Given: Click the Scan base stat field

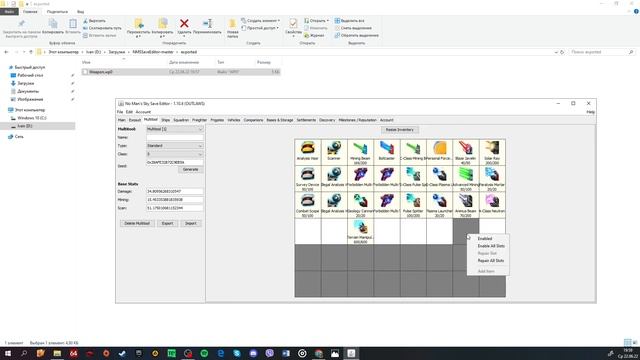Looking at the screenshot, I should click(175, 208).
